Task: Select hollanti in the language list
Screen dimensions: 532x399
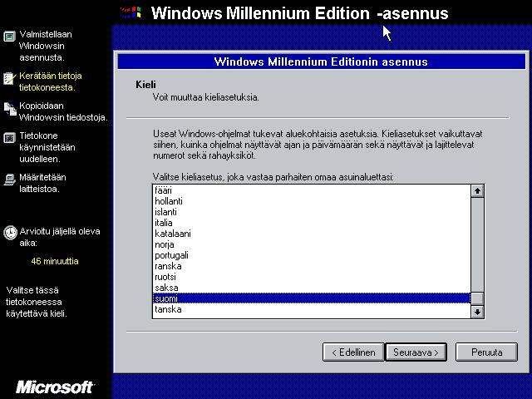Action: pyautogui.click(x=312, y=201)
